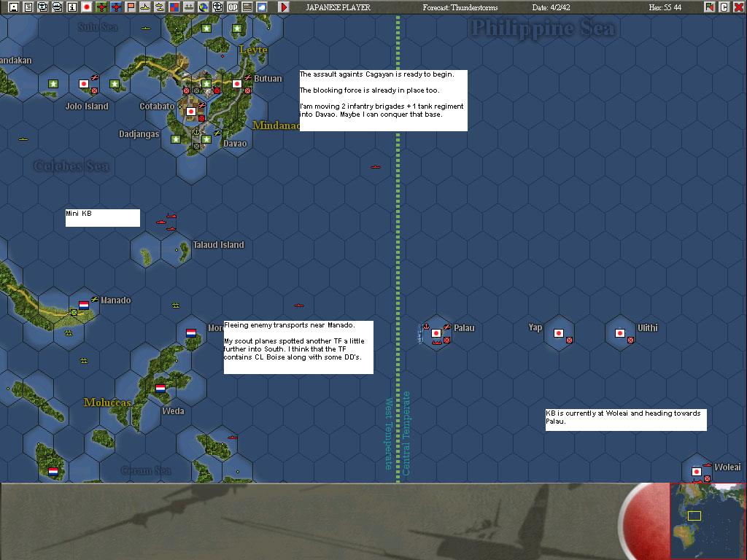Click the single yellow ship toolbar icon
Screen dimensions: 747x560
coord(145,7)
